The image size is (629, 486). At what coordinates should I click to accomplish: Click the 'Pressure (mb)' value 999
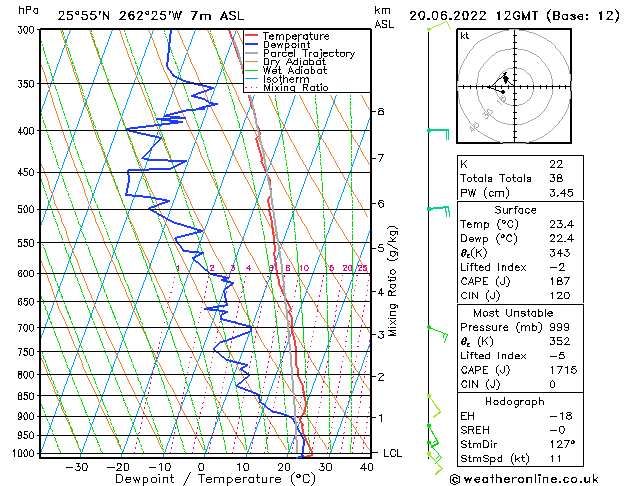tap(559, 327)
